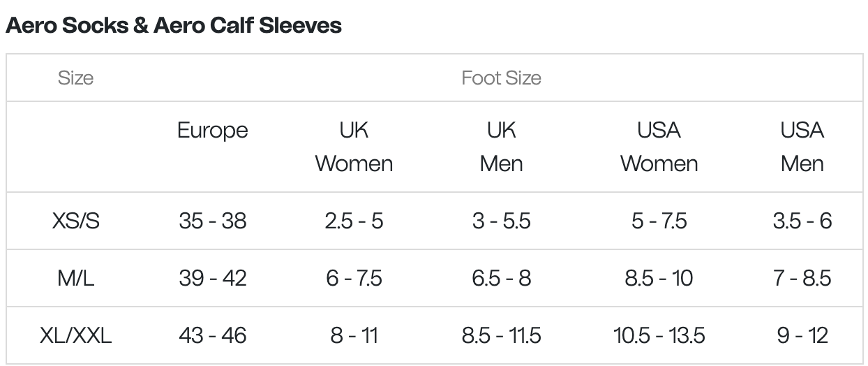Image resolution: width=868 pixels, height=366 pixels.
Task: Click the 2.5 - 5 UK Women cell
Action: click(354, 221)
